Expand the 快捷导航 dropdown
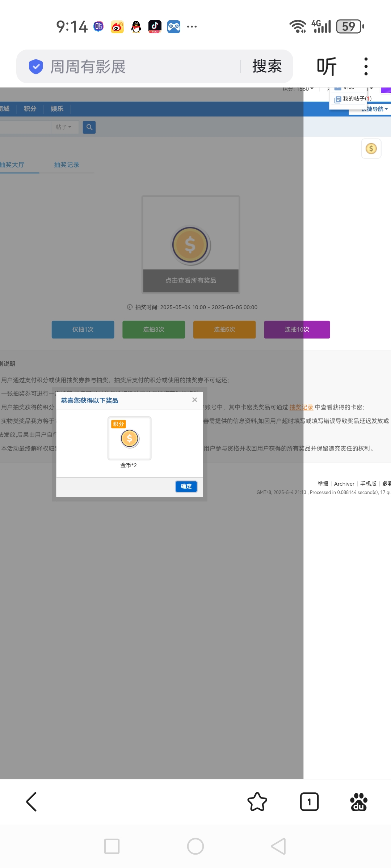The image size is (391, 868). [x=375, y=109]
